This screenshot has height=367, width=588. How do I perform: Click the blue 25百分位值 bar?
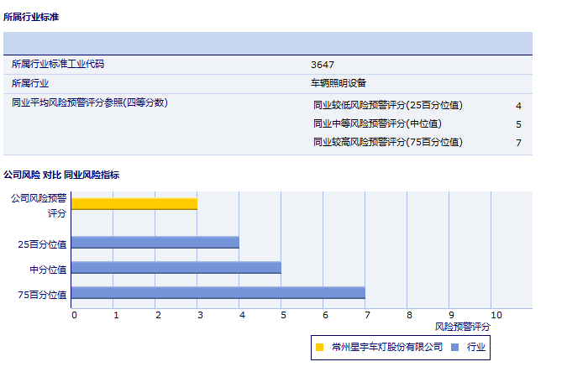point(155,243)
